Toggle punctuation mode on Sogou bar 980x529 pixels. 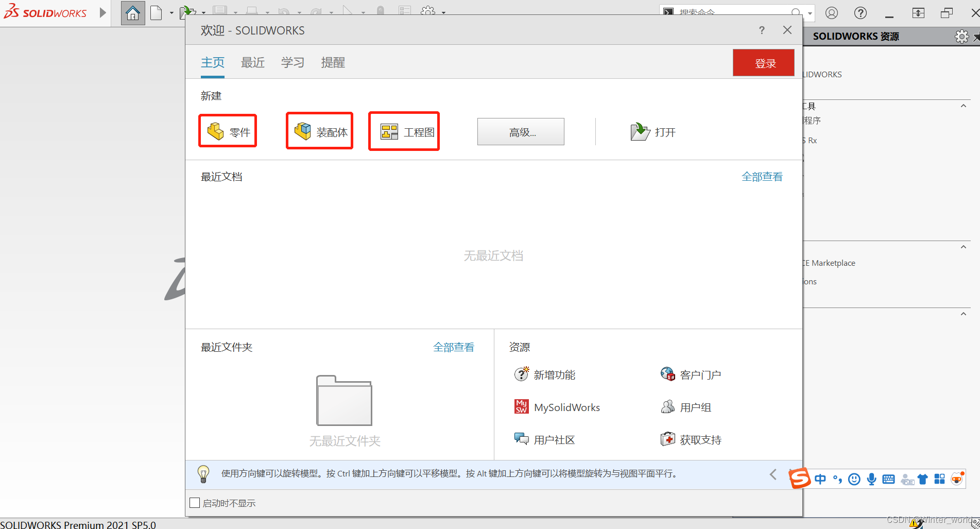837,479
